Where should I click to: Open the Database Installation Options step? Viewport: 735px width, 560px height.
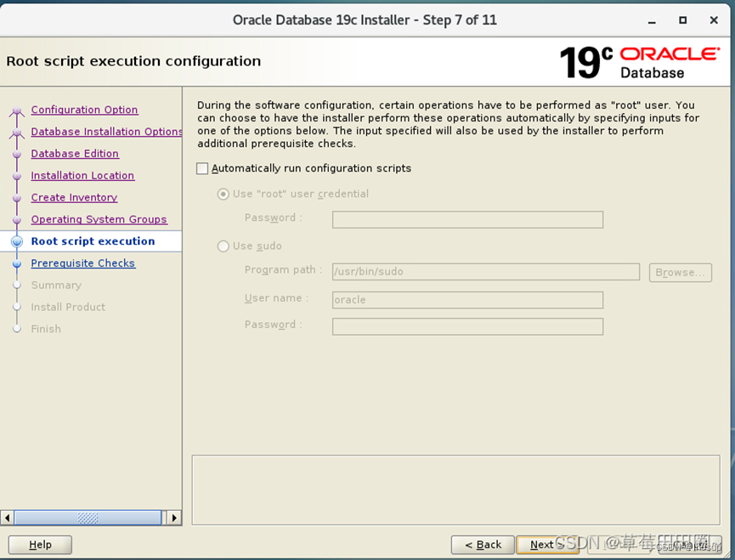106,132
